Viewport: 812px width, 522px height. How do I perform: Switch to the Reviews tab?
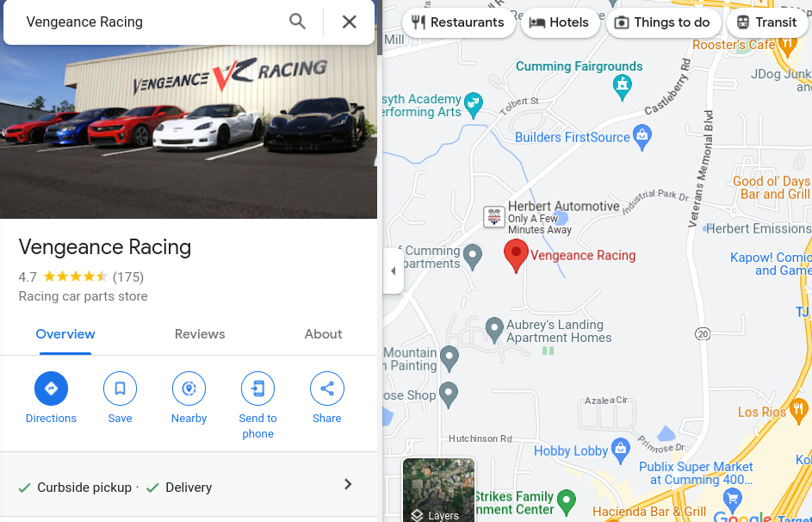click(200, 334)
